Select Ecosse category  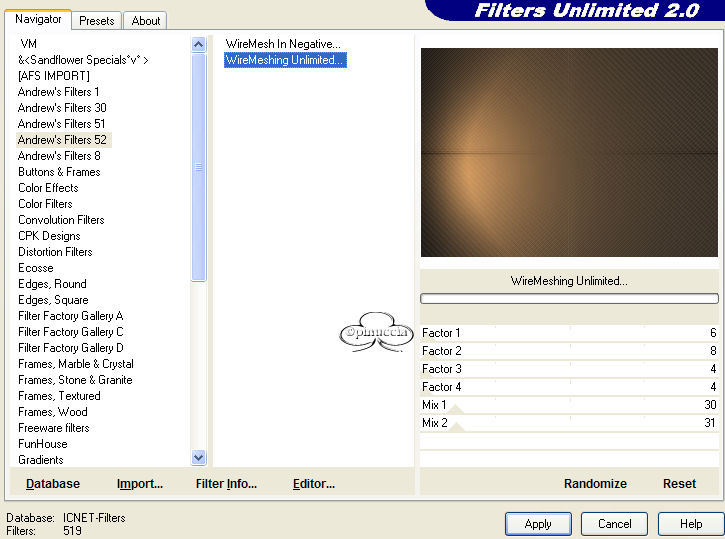click(x=36, y=268)
